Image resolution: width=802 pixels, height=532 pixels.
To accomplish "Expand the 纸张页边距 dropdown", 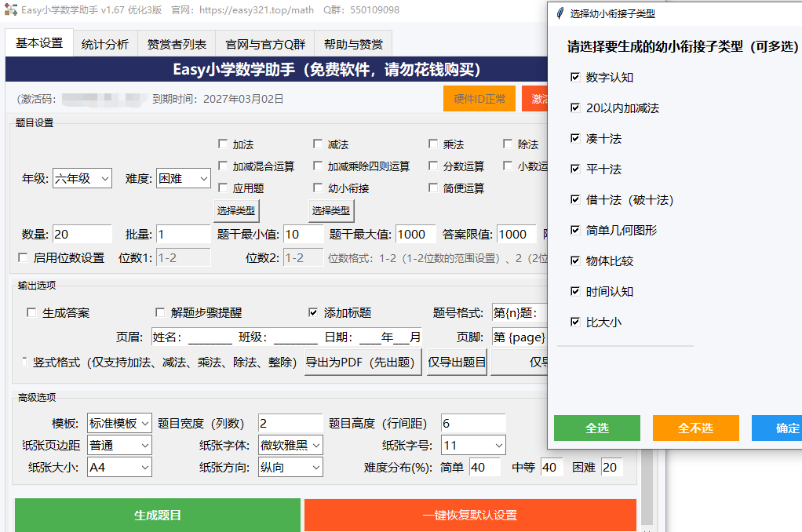I will tap(119, 445).
